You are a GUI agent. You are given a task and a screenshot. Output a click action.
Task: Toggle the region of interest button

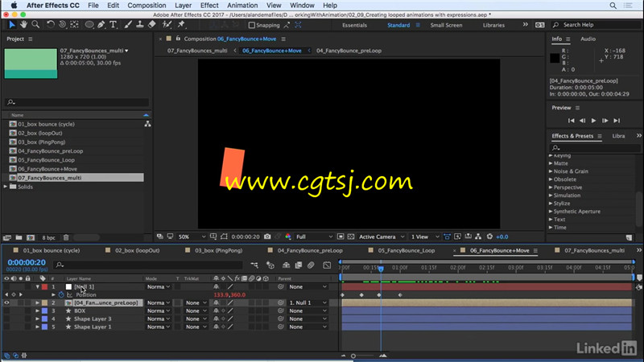341,237
